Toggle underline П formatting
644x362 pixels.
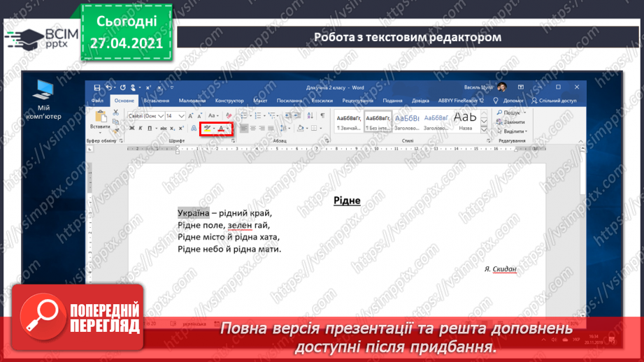pos(150,129)
